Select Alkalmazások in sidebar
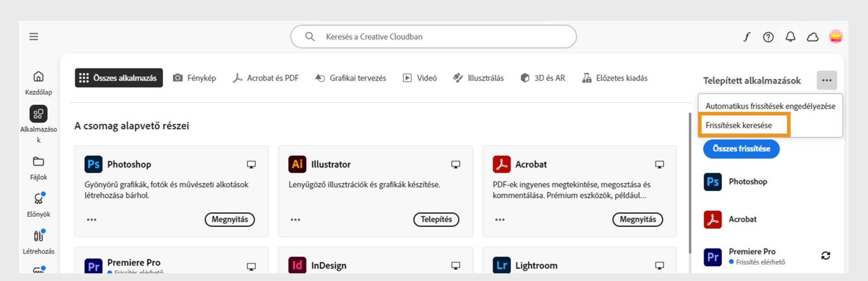 38,124
